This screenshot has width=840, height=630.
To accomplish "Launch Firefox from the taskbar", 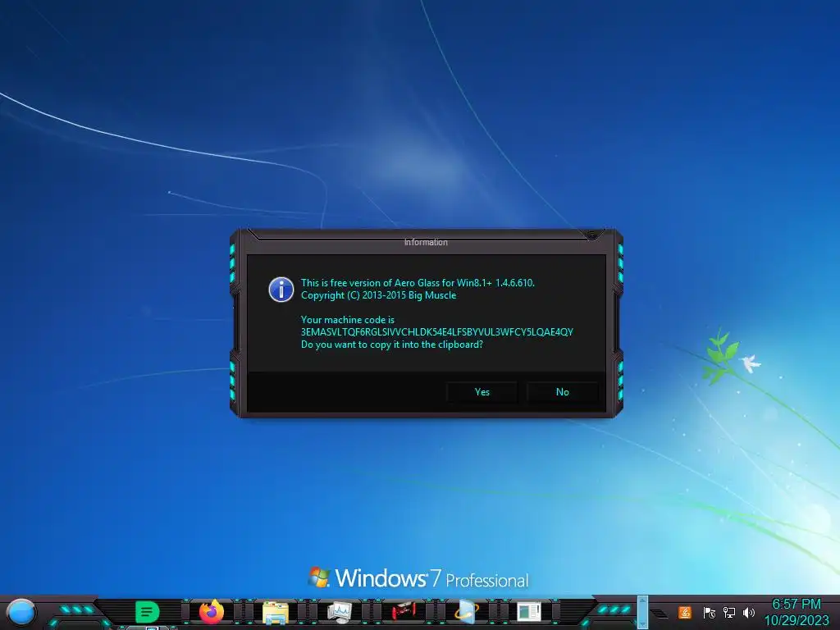I will [211, 612].
